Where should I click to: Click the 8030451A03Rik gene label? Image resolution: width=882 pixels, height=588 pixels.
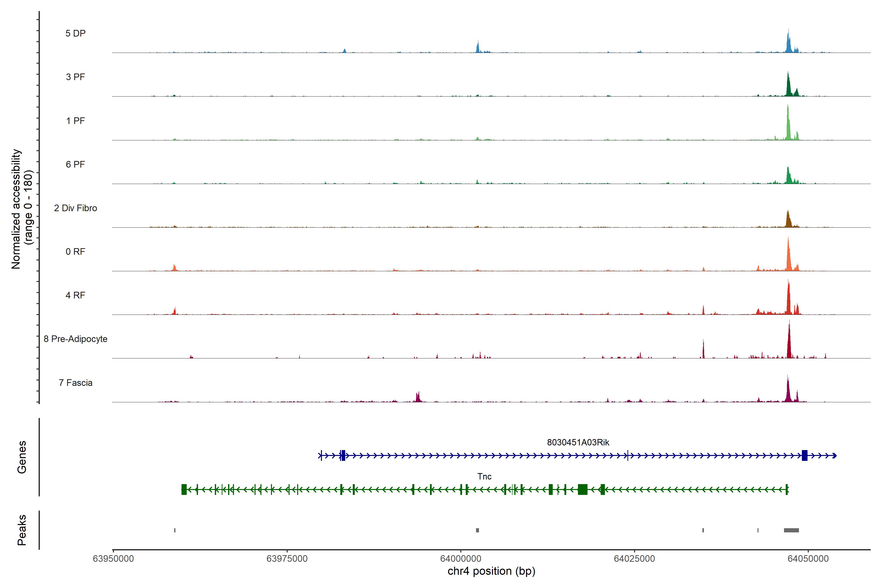coord(578,442)
